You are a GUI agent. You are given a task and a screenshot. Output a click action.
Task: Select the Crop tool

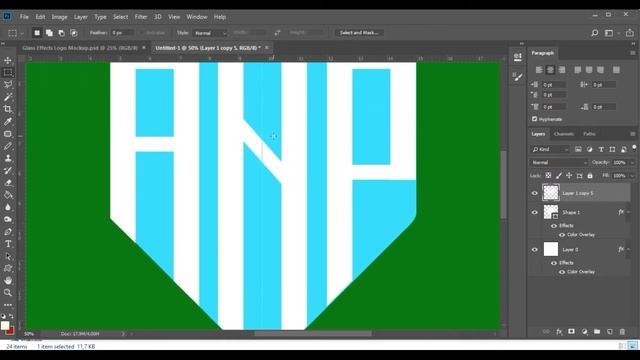pos(8,109)
